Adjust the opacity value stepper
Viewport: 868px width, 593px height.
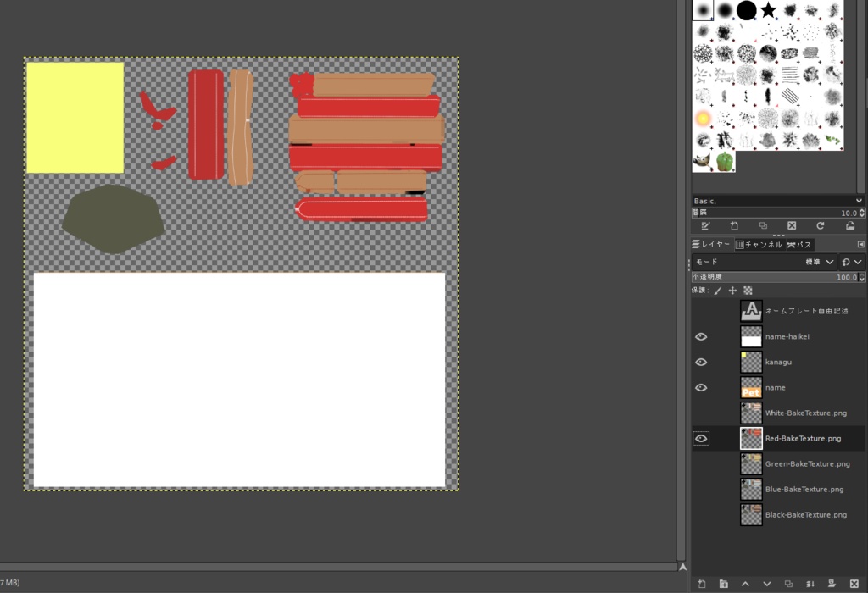click(x=862, y=277)
